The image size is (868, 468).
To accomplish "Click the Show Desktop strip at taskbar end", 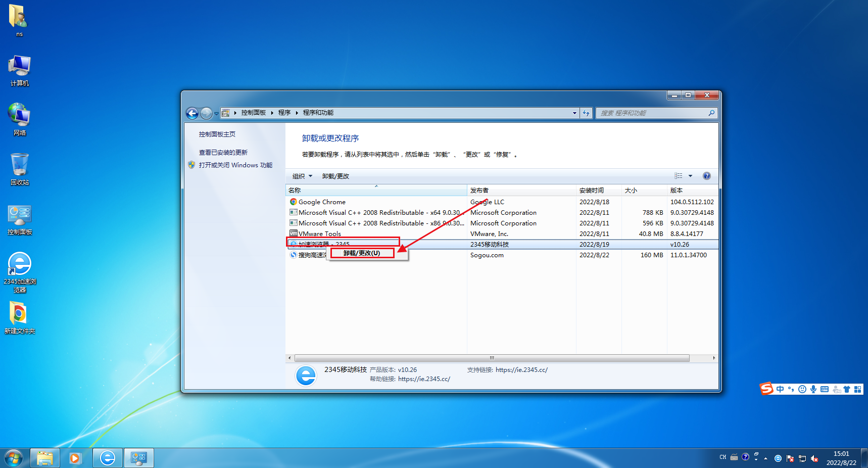I will 864,458.
